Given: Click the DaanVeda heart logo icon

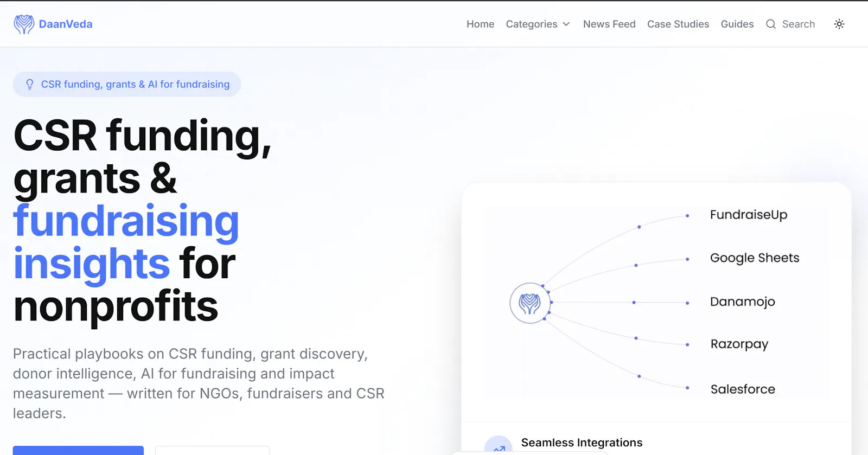Looking at the screenshot, I should (x=24, y=24).
